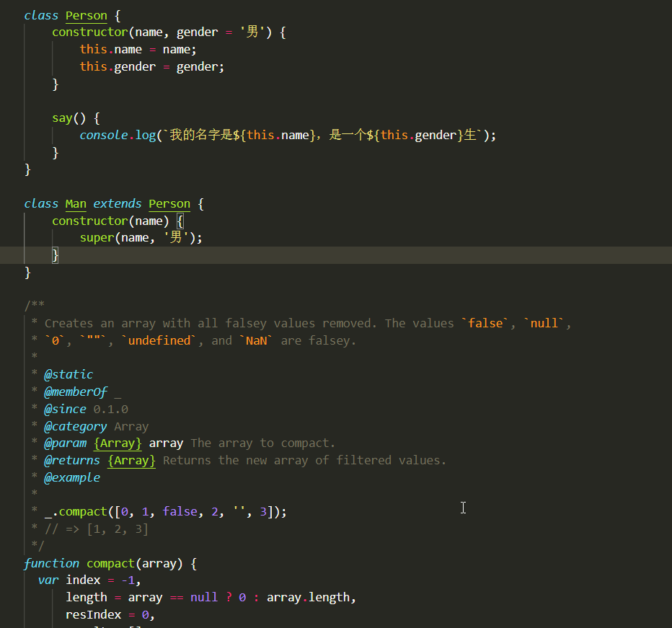Image resolution: width=672 pixels, height=628 pixels.
Task: Click the say() method name
Action: coord(62,118)
